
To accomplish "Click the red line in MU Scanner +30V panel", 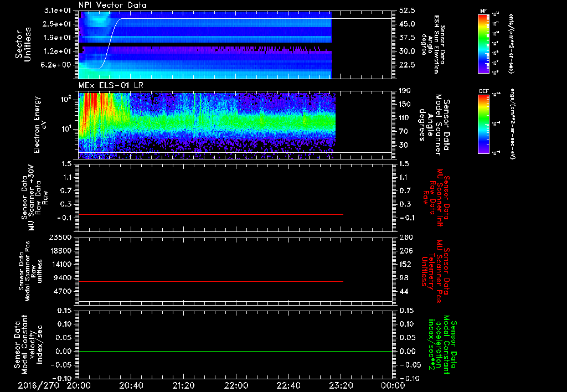I will pyautogui.click(x=211, y=215).
